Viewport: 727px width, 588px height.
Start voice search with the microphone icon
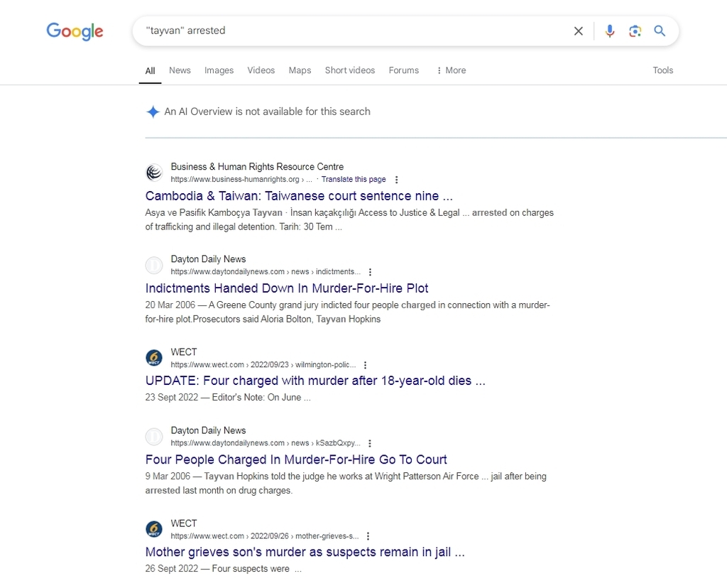tap(610, 31)
